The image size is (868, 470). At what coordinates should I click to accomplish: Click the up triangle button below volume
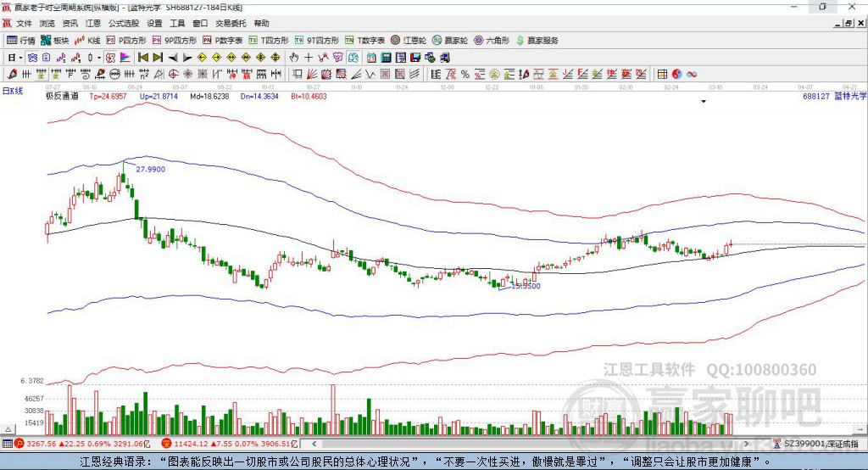click(x=8, y=429)
